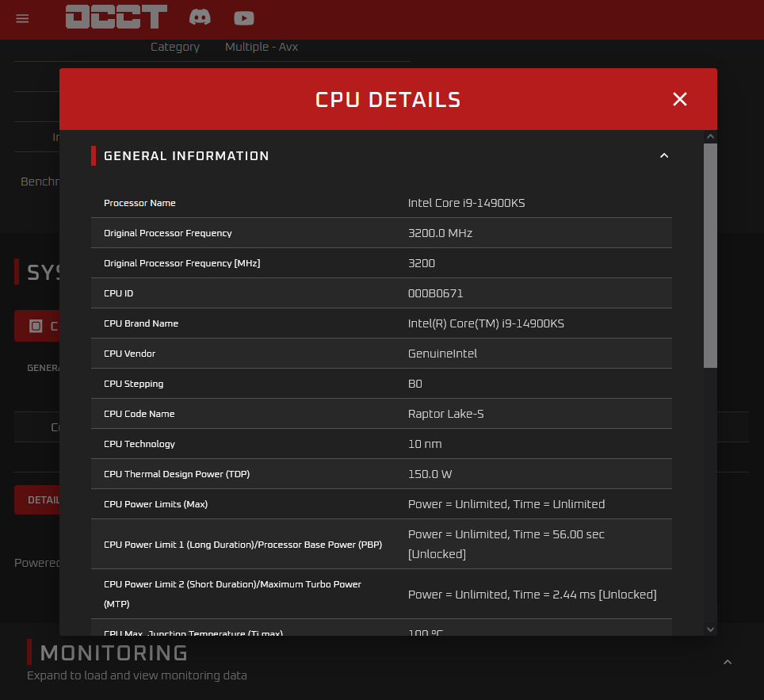Select the CPU ID value 000B0671
Screen dimensions: 764x700
pyautogui.click(x=436, y=293)
